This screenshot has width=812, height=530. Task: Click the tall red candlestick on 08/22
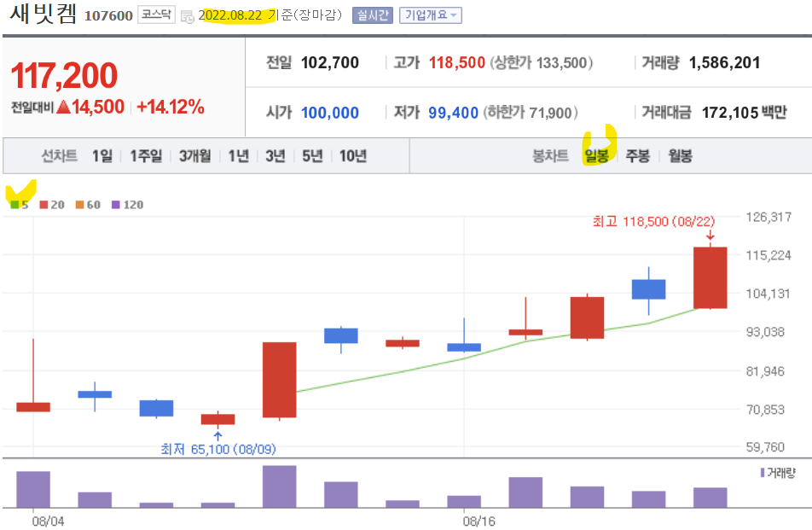coord(710,277)
